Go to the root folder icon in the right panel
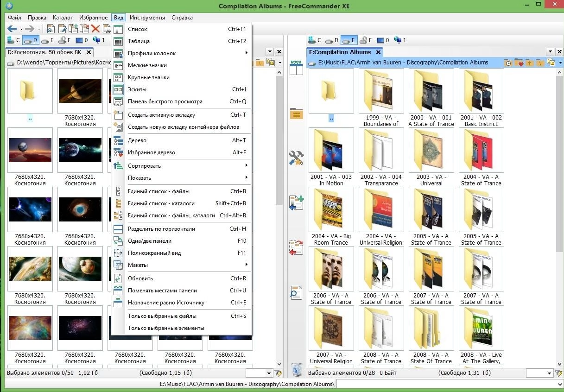The image size is (564, 392). tap(540, 63)
